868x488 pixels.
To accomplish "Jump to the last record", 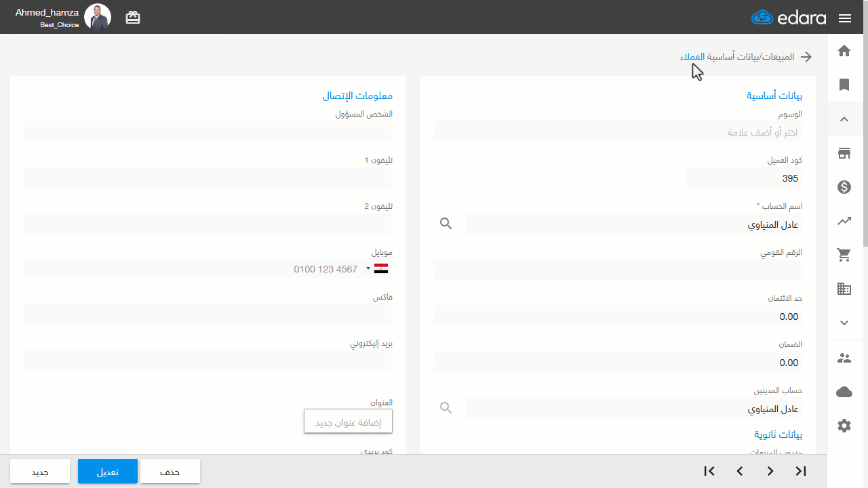I will (x=801, y=471).
